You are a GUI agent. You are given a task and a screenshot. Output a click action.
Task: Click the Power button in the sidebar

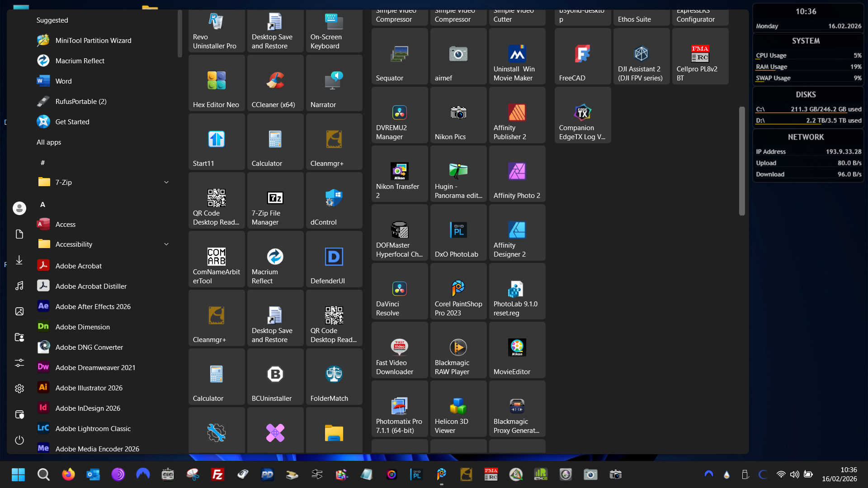click(x=19, y=440)
